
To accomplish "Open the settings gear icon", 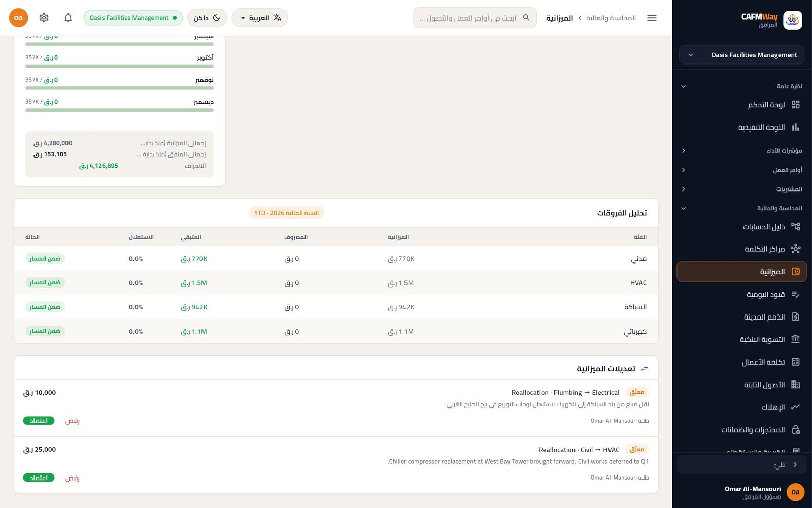I will (44, 18).
